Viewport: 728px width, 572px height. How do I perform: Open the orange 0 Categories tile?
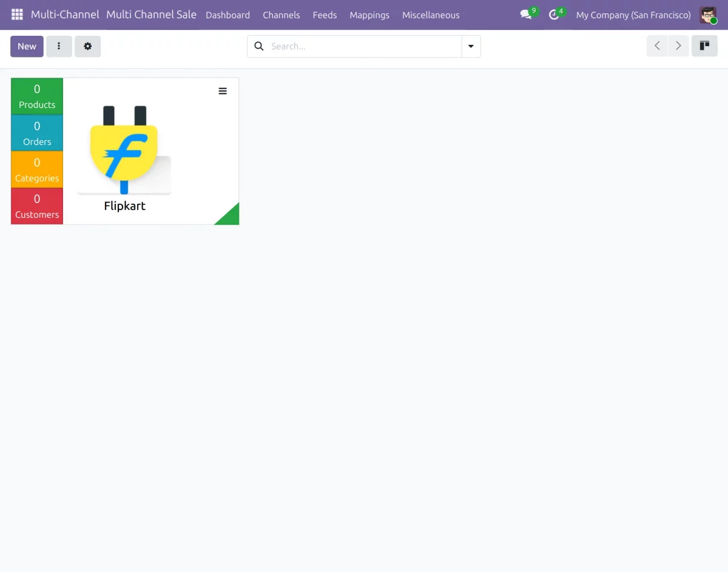tap(37, 169)
